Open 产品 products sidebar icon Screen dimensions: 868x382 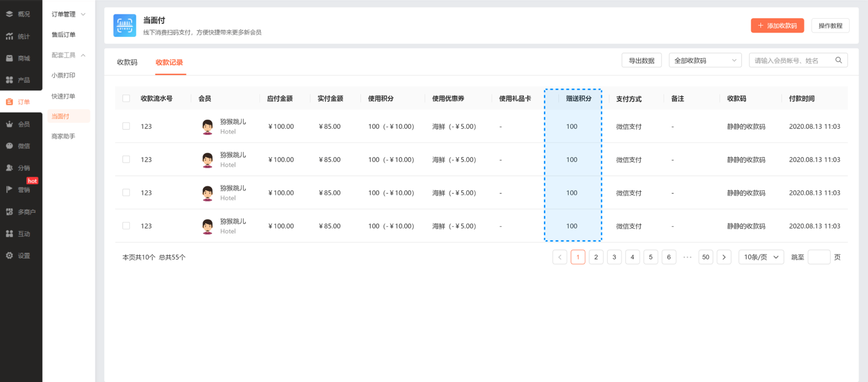pos(10,80)
